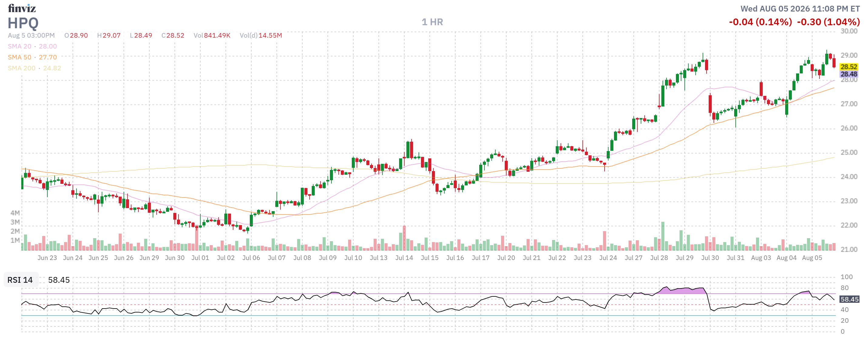Click the open price O 28.90
Screen dimensions: 868x341
[x=76, y=35]
